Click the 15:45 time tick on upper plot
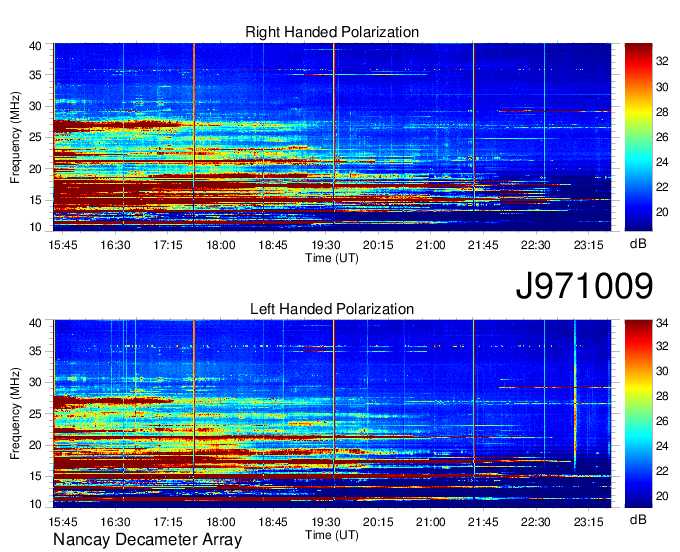 pos(63,245)
